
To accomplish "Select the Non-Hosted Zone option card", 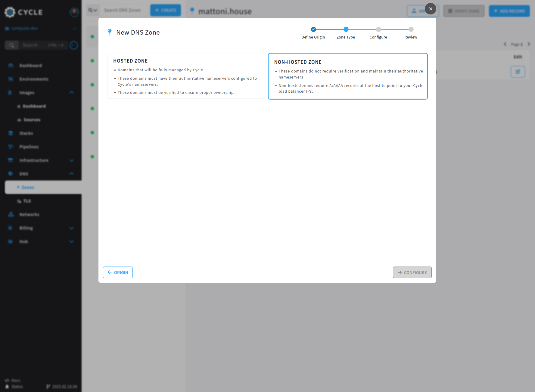I will (348, 76).
